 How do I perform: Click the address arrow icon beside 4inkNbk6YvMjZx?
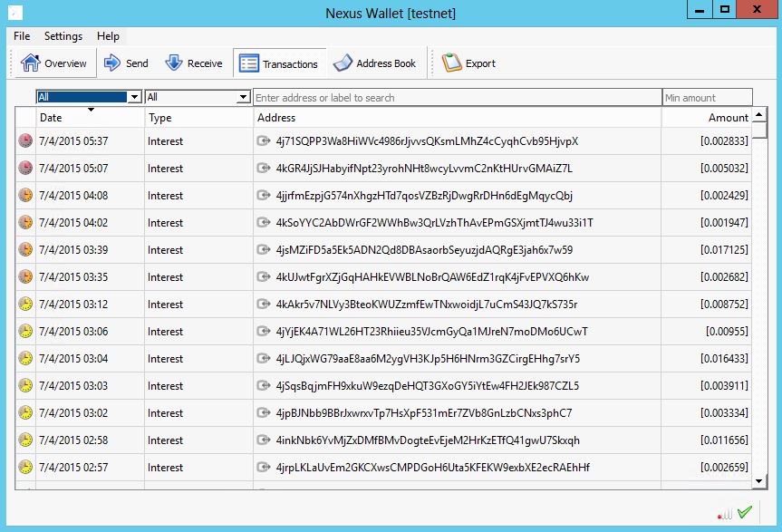point(264,440)
